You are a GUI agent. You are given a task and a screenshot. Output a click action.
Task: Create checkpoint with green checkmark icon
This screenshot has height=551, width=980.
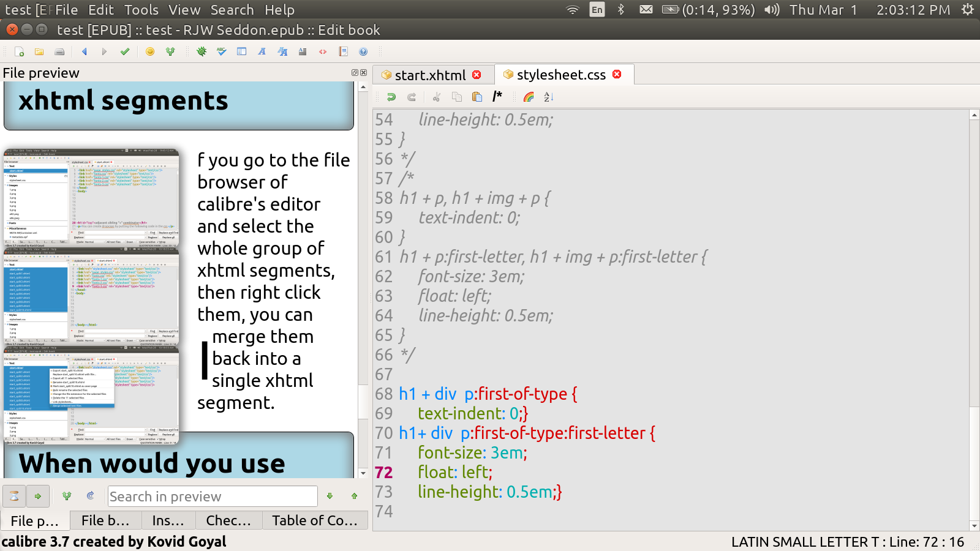point(125,52)
